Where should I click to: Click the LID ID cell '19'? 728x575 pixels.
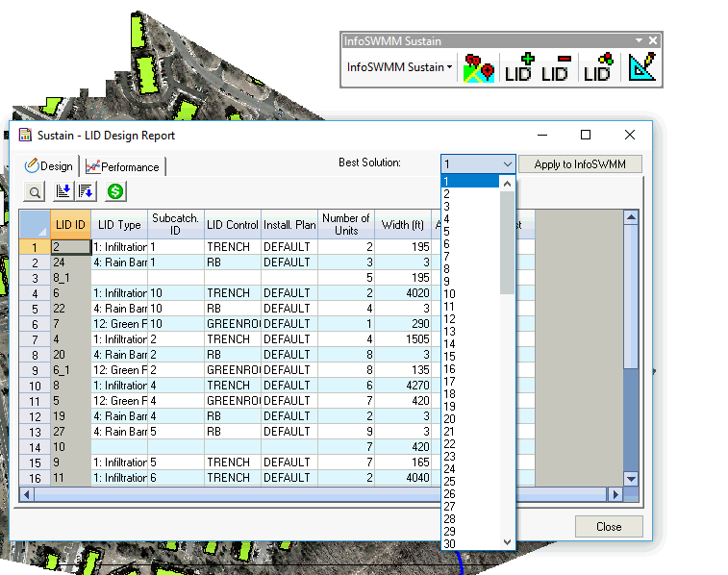point(70,416)
